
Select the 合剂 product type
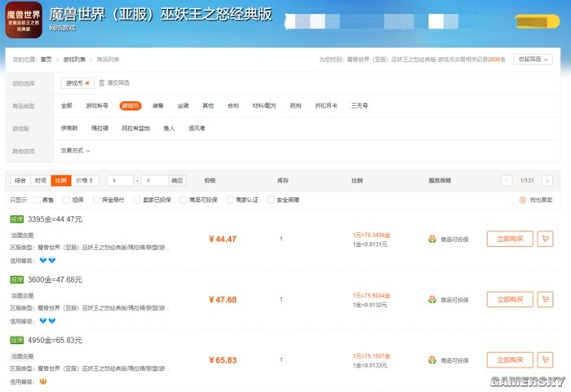tap(233, 106)
